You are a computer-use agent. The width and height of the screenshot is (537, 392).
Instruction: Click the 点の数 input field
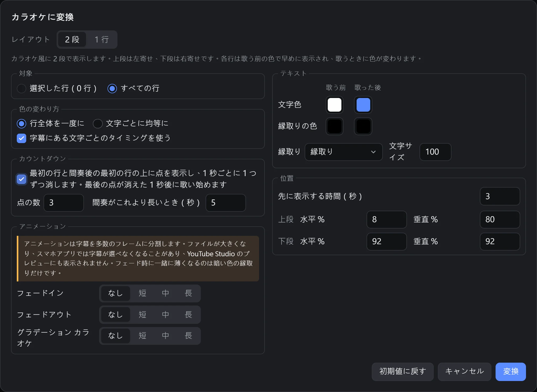click(64, 203)
